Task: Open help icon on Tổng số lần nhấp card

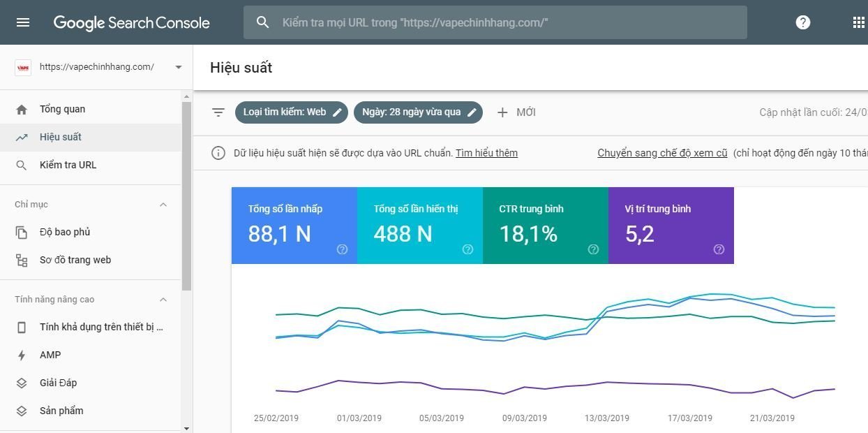Action: (x=342, y=249)
